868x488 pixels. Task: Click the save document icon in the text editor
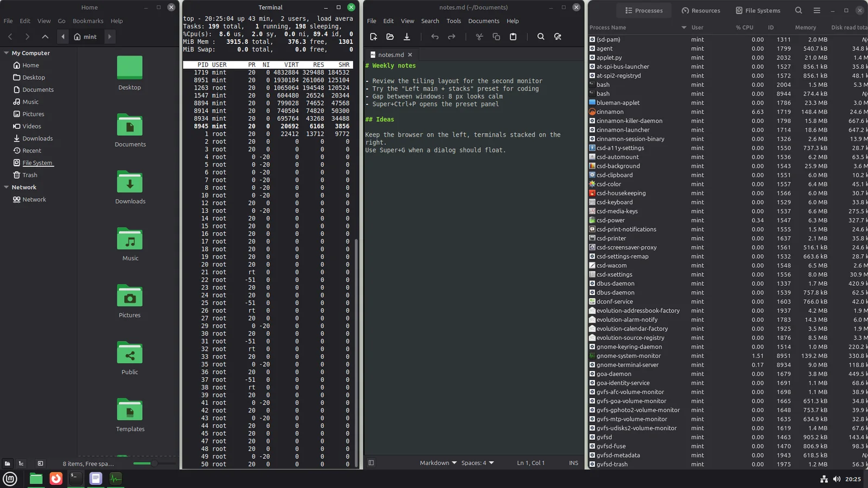[407, 37]
